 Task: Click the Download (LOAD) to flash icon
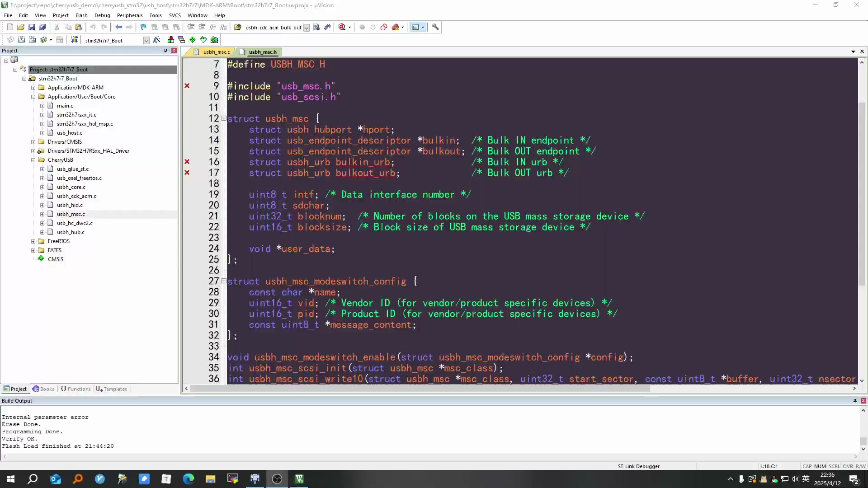(74, 40)
